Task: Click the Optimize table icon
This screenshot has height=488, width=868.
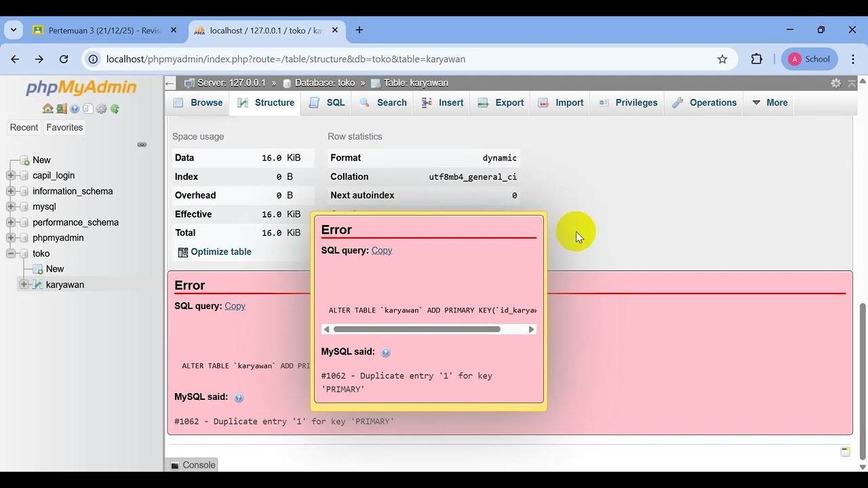Action: tap(183, 252)
